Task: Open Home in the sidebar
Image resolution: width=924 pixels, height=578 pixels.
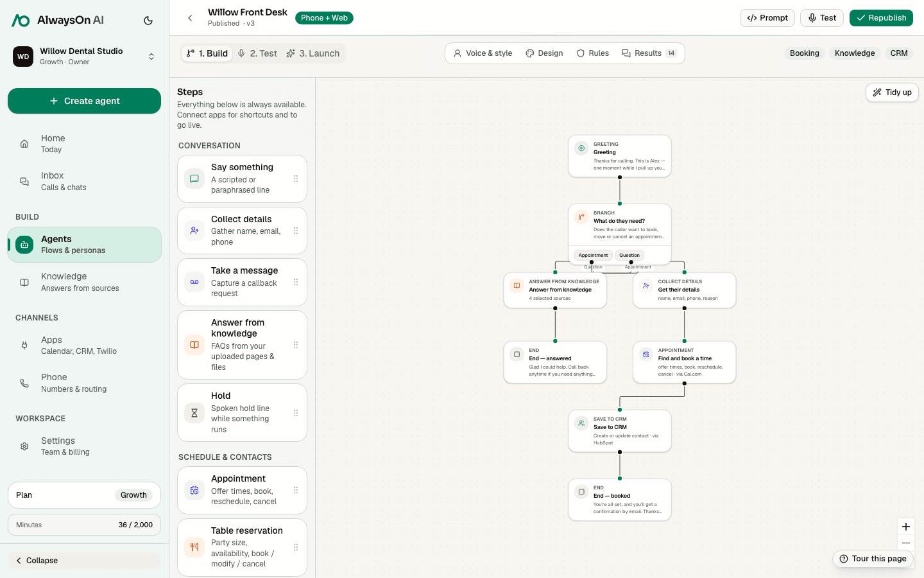Action: pyautogui.click(x=84, y=143)
